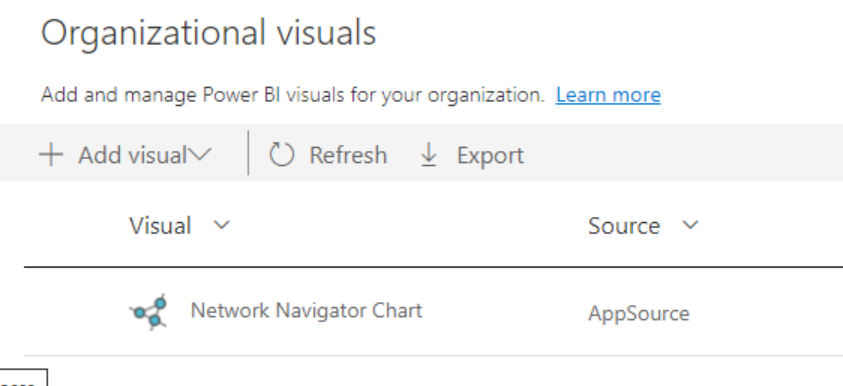Click the Add and manage description text
This screenshot has width=843, height=386.
(x=293, y=95)
